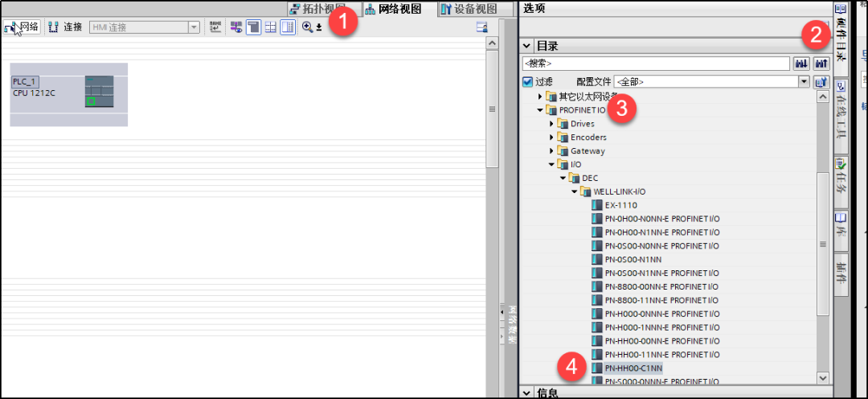This screenshot has width=868, height=399.
Task: Click the EX-1110 module icon
Action: coord(596,205)
